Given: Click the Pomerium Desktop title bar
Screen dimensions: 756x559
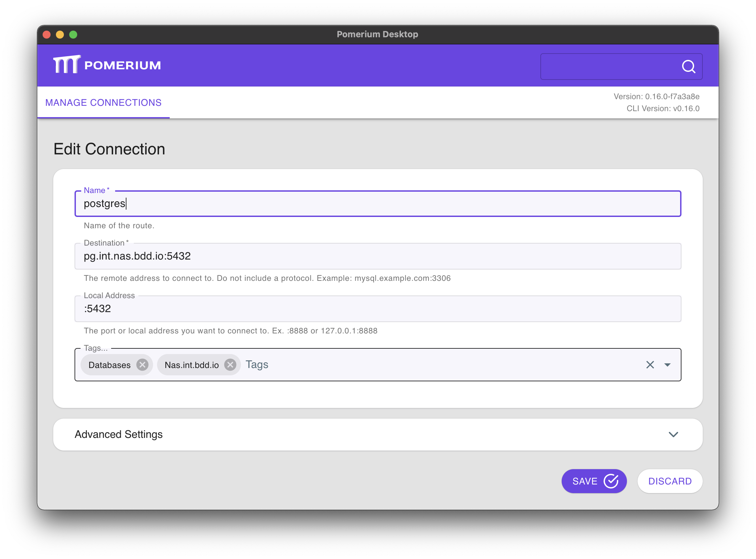Looking at the screenshot, I should pyautogui.click(x=377, y=34).
